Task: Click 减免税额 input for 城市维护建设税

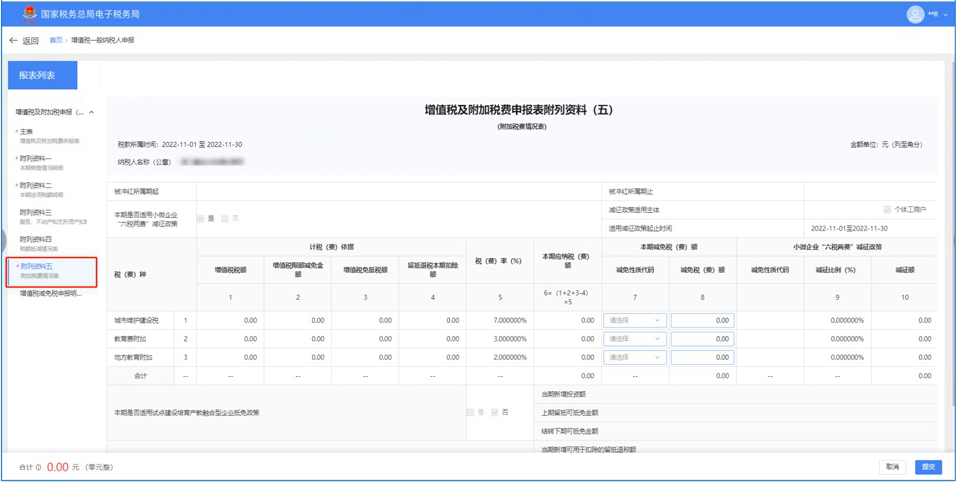Action: pos(702,321)
